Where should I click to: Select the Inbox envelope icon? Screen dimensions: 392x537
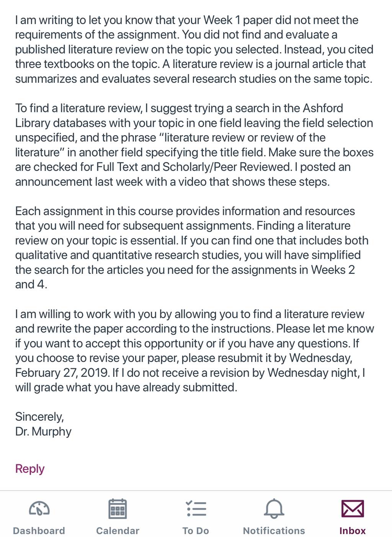point(353,509)
